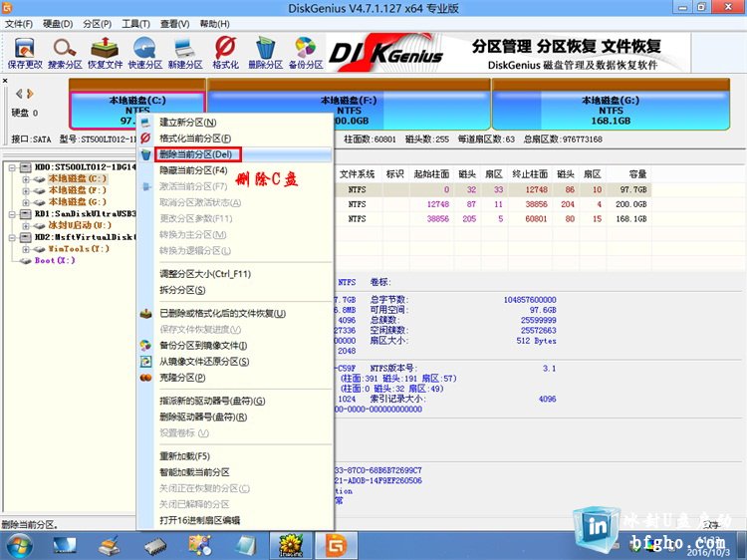Click the 备份分区 backup partition toolbar icon
This screenshot has width=747, height=560.
(x=306, y=54)
